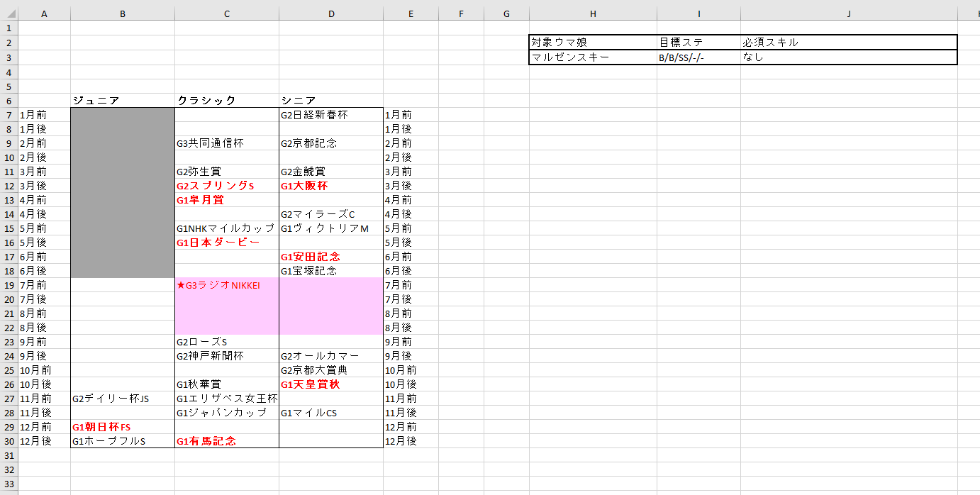Select the G1大阪杯 cell
The height and width of the screenshot is (495, 980).
click(x=330, y=186)
